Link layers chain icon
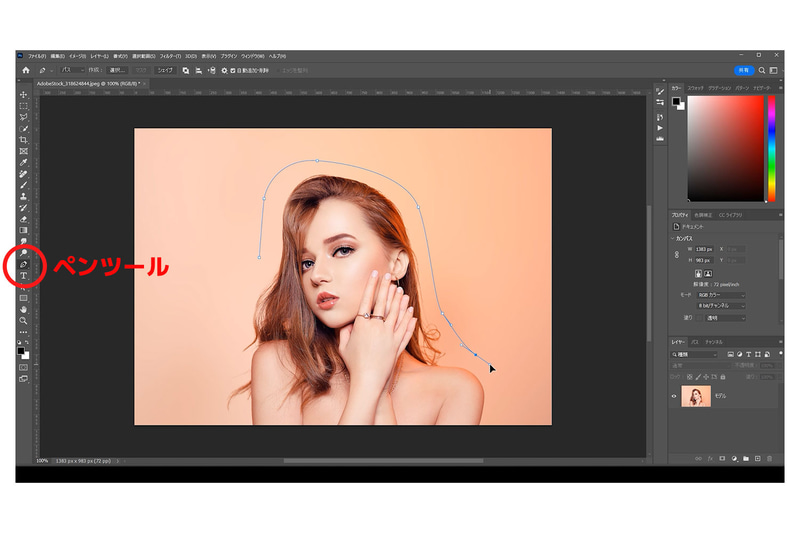 [698, 459]
